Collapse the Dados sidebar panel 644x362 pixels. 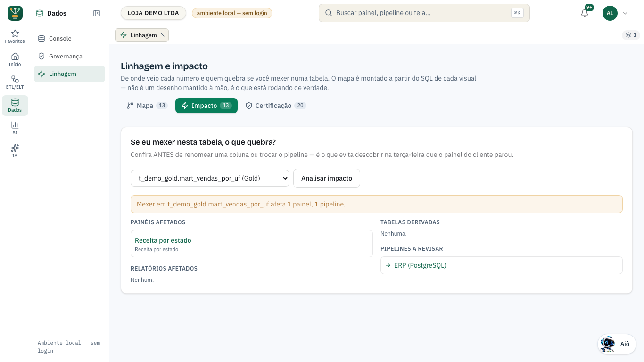coord(97,13)
